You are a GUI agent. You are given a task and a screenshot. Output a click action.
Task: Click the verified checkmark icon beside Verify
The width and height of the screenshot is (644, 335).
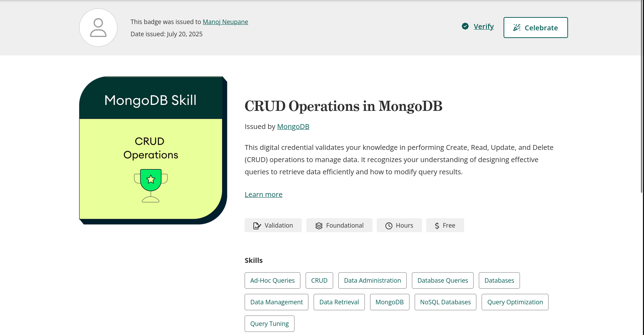pyautogui.click(x=465, y=26)
